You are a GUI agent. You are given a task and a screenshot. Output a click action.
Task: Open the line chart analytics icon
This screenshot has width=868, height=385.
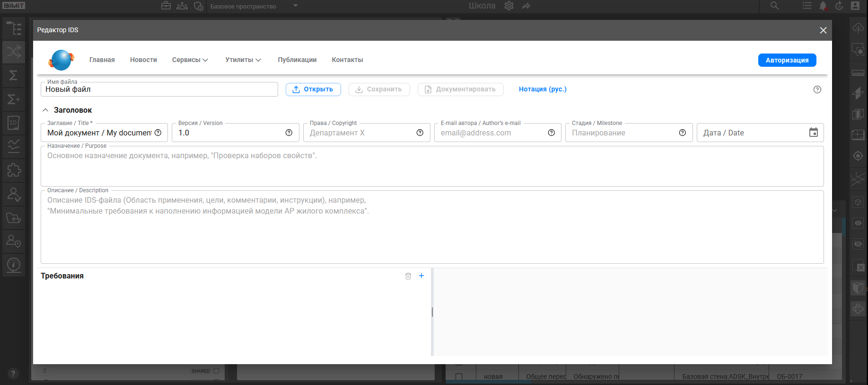click(14, 146)
